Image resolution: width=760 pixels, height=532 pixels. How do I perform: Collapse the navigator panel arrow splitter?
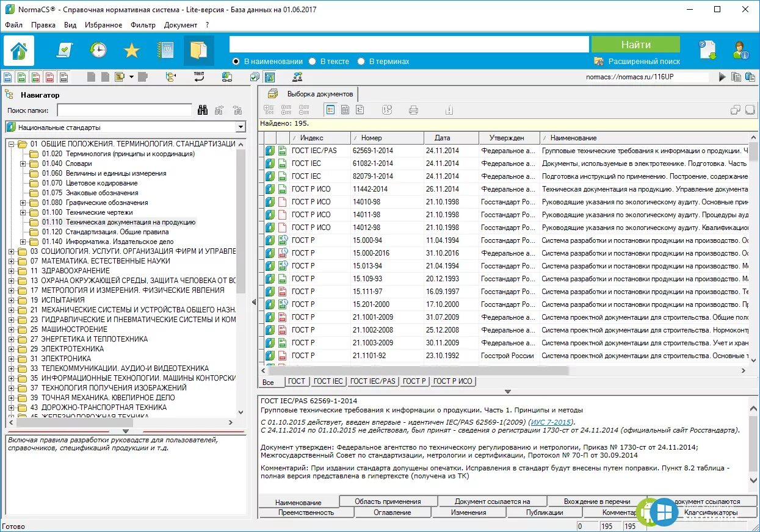click(254, 302)
